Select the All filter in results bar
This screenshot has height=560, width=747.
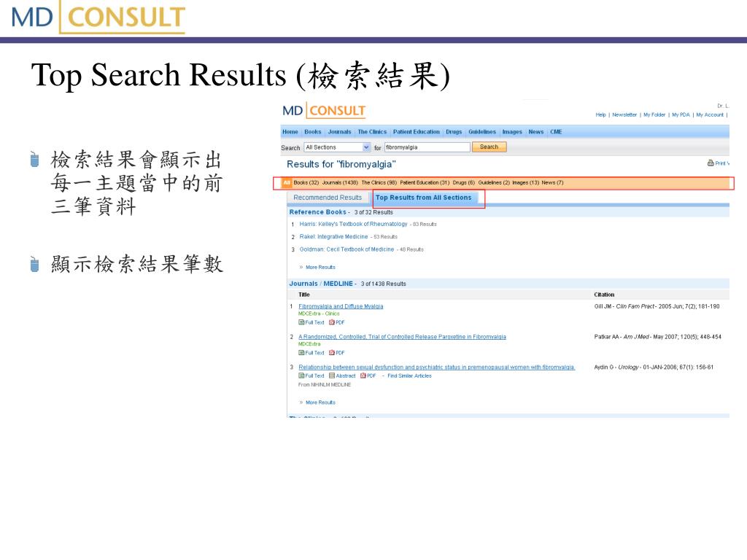point(286,183)
